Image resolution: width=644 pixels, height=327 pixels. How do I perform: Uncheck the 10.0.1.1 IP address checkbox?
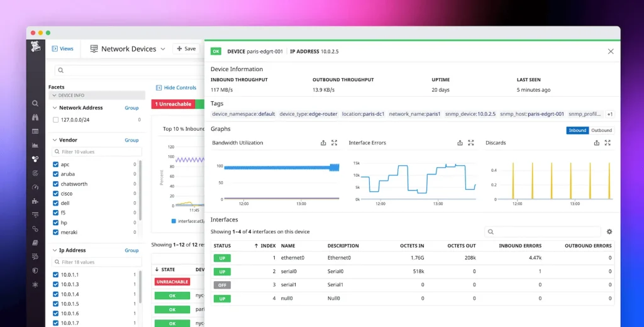click(55, 274)
